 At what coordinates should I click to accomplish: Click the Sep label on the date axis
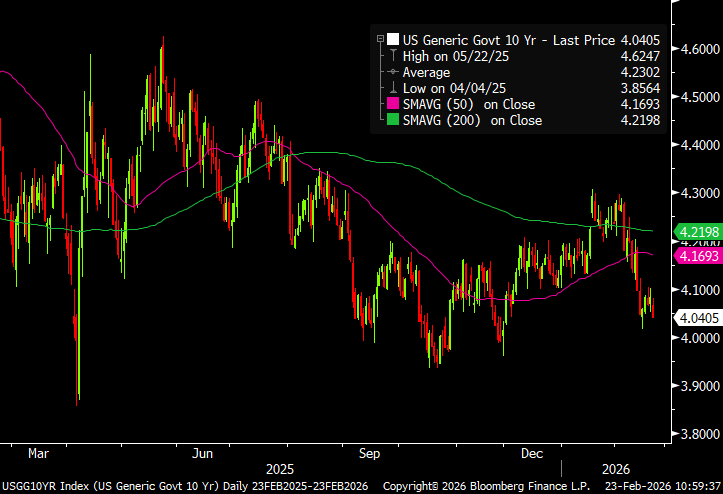(368, 453)
